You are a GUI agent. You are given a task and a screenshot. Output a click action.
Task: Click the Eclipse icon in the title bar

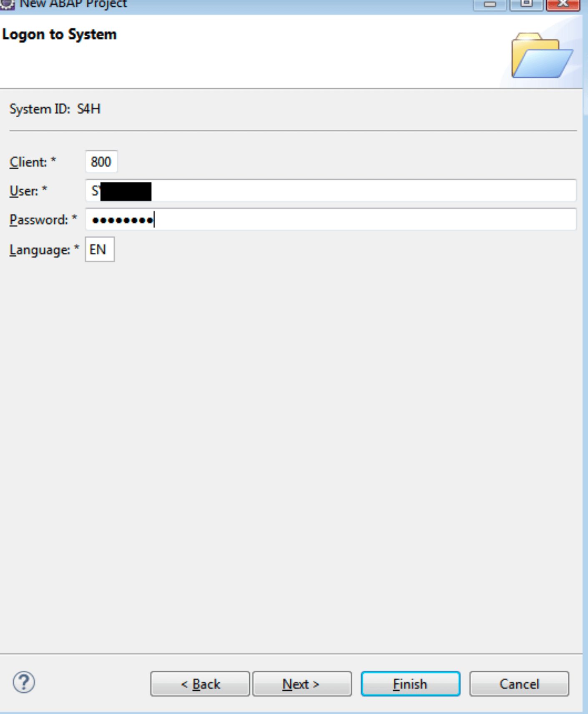[7, 4]
